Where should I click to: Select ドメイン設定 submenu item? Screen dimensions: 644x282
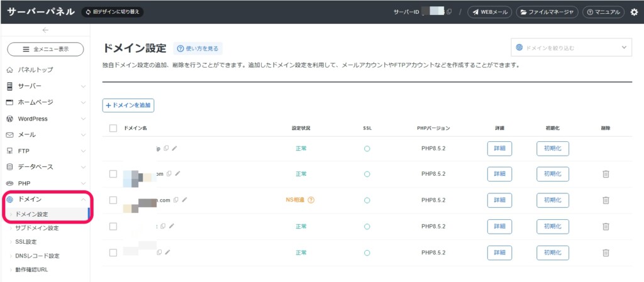coord(45,214)
